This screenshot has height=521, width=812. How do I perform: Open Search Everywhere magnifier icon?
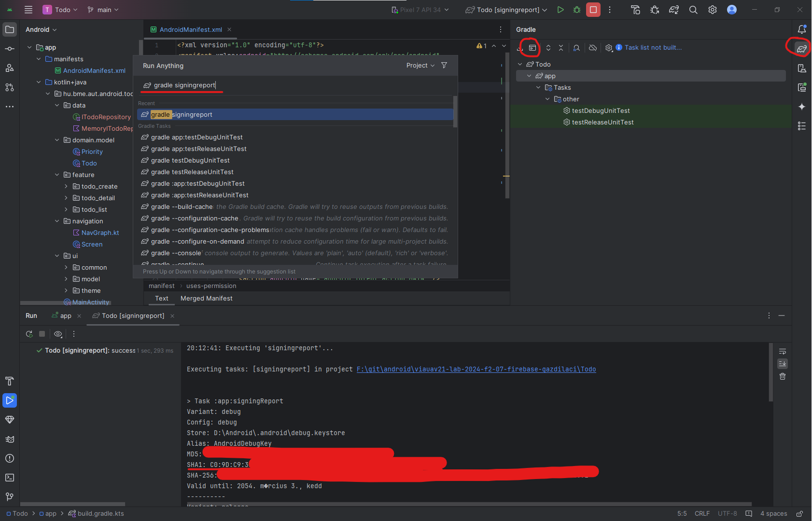693,10
